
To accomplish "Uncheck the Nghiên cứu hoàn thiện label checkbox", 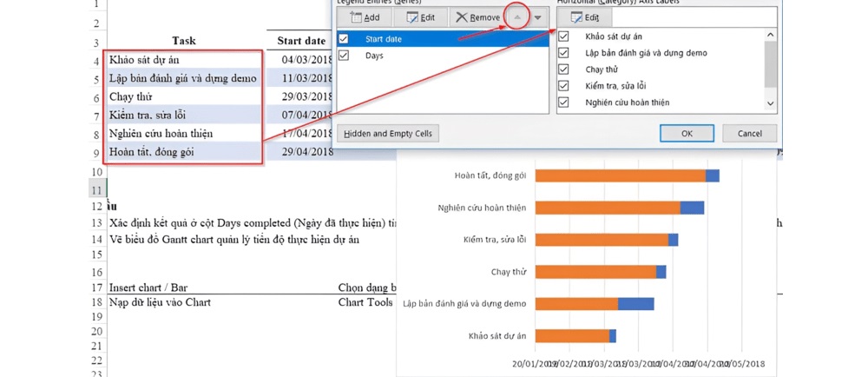I will coord(564,103).
